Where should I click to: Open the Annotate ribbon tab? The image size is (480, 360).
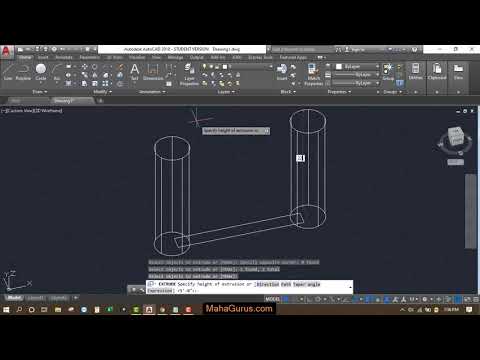pos(64,57)
